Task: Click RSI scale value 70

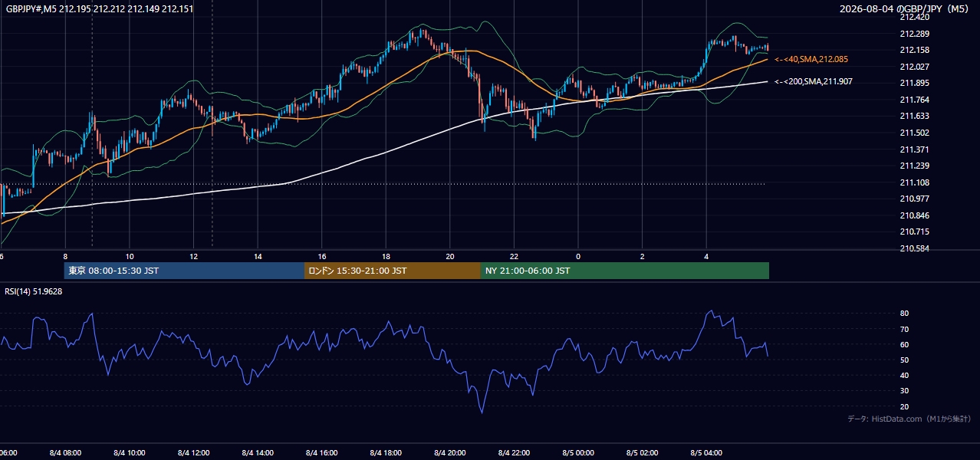Action: point(904,329)
